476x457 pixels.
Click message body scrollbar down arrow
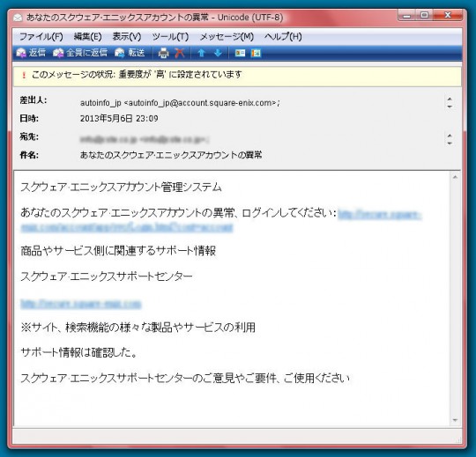[455, 420]
